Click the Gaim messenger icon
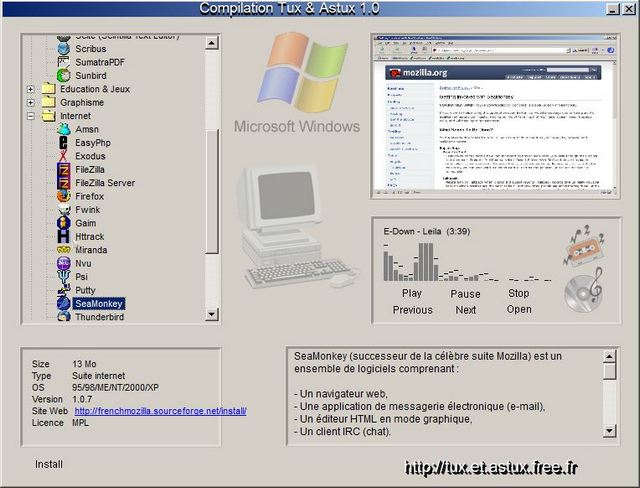The height and width of the screenshot is (488, 640). coord(64,223)
